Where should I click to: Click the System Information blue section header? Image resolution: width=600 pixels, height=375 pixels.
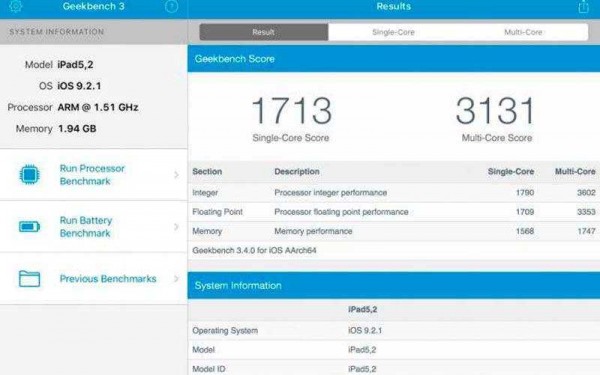point(394,285)
